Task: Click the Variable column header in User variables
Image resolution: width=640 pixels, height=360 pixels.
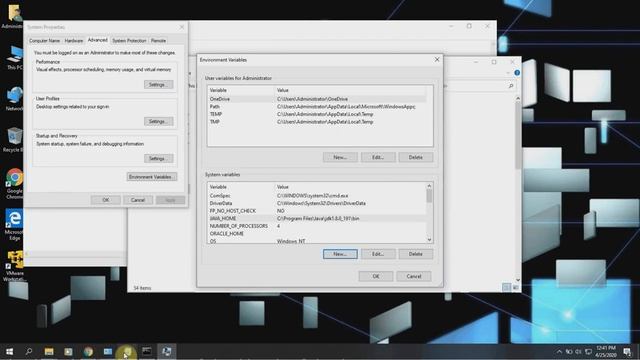Action: 241,90
